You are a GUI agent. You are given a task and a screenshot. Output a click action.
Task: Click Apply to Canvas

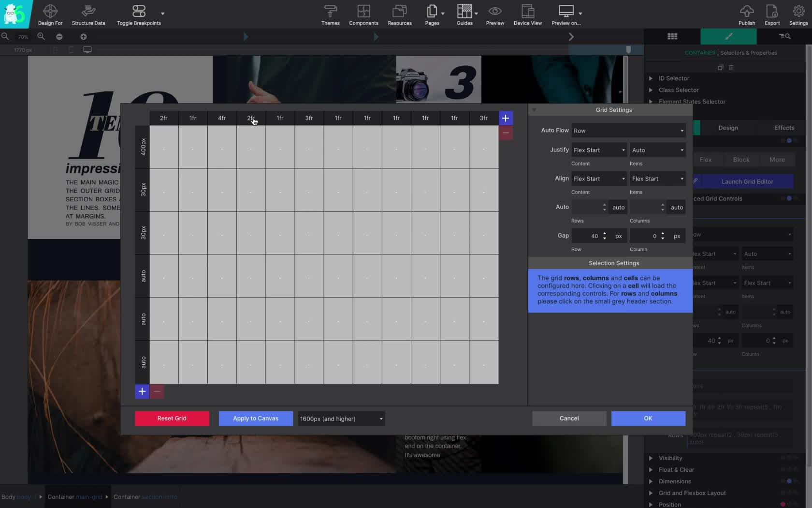pos(256,418)
